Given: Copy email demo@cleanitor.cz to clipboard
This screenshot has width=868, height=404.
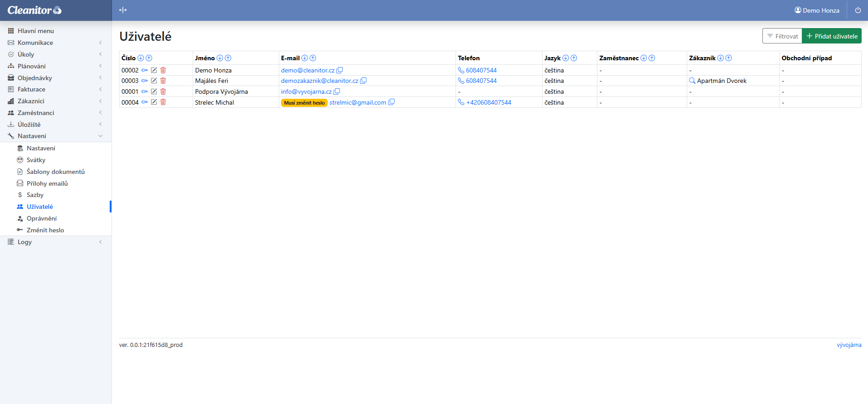Looking at the screenshot, I should (x=339, y=70).
